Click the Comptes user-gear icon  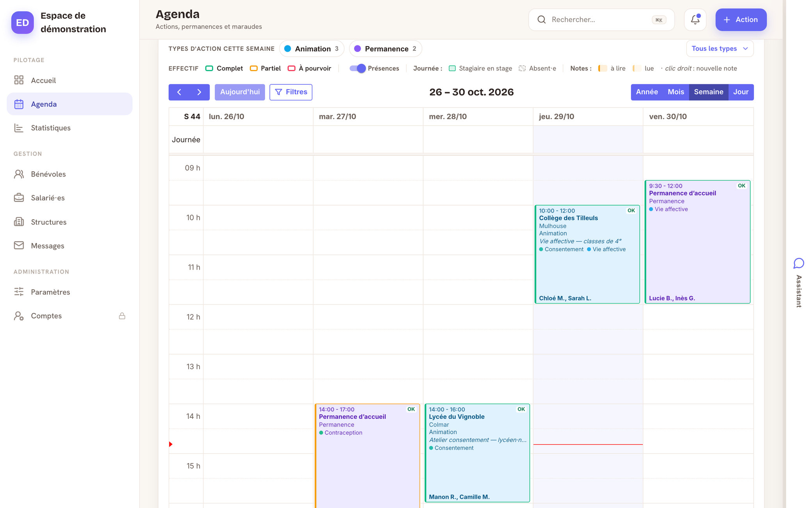[19, 316]
